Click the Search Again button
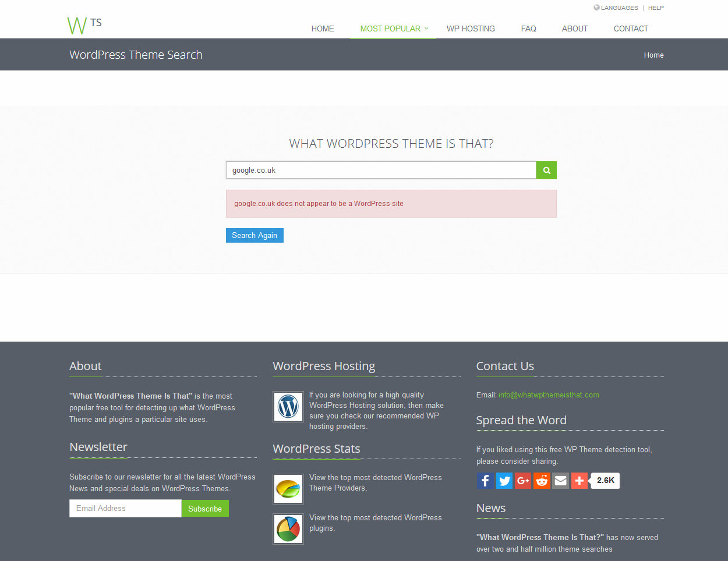This screenshot has height=561, width=728. 255,235
